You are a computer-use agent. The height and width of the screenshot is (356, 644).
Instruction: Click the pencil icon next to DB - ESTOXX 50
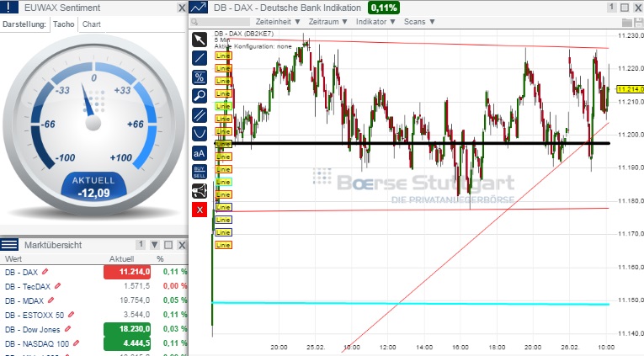(71, 315)
